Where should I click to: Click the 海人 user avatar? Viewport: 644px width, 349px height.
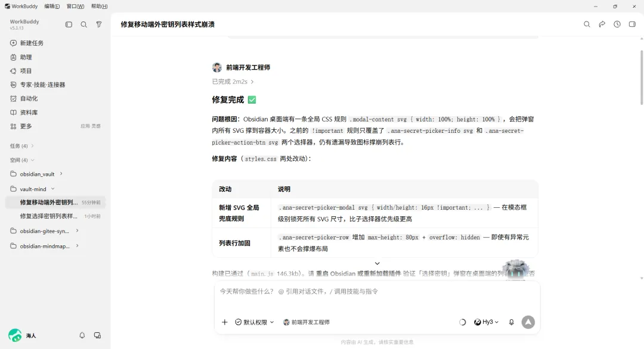pyautogui.click(x=15, y=335)
